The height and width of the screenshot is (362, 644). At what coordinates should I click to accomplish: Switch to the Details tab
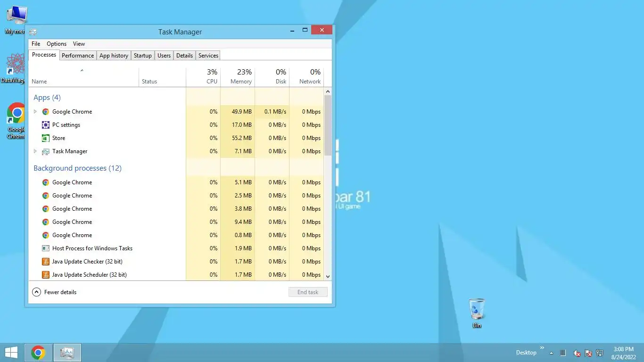pos(184,56)
